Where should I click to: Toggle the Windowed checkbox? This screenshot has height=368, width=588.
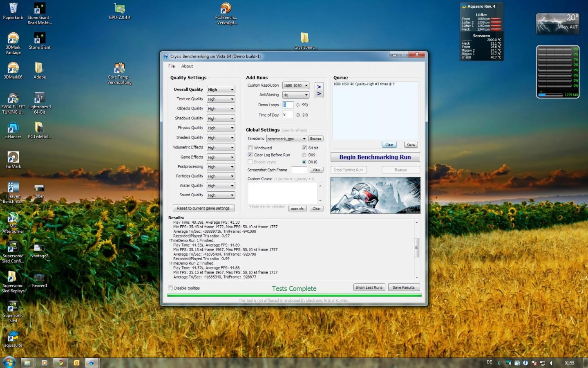[250, 148]
